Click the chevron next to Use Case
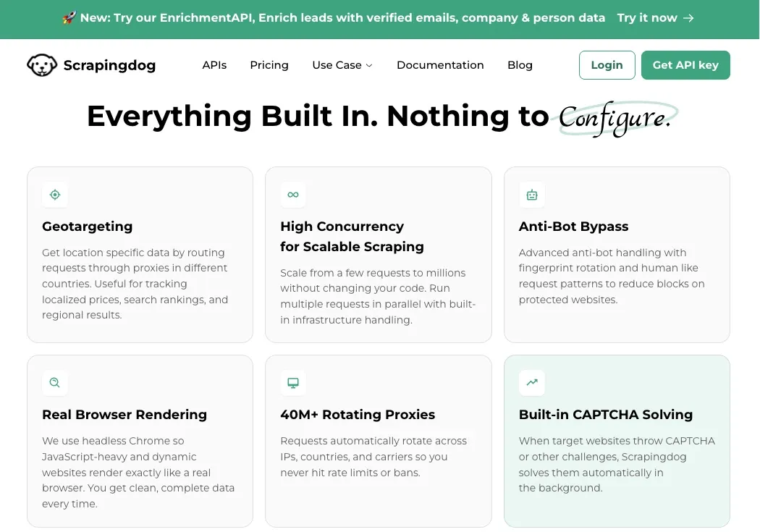The height and width of the screenshot is (532, 760). click(369, 65)
